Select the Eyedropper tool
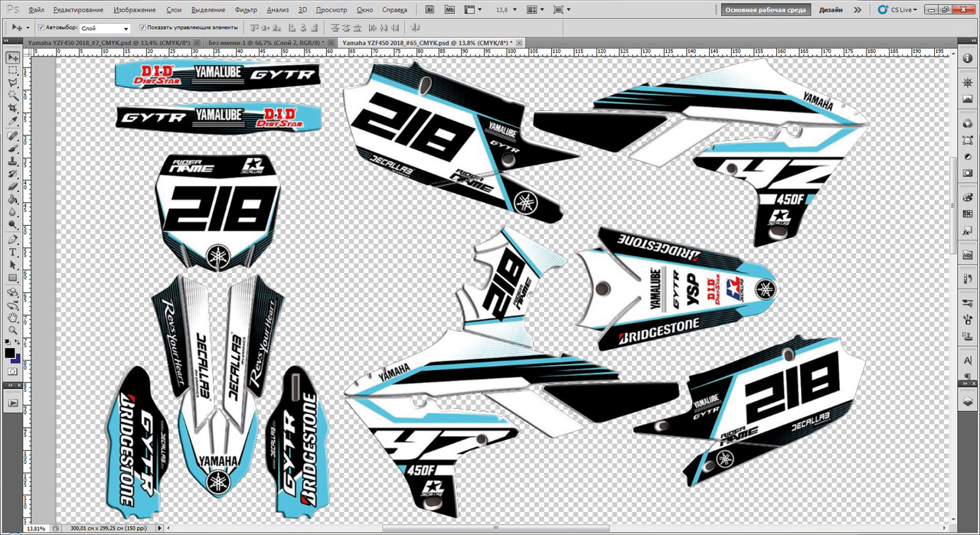This screenshot has height=535, width=980. pos(13,122)
